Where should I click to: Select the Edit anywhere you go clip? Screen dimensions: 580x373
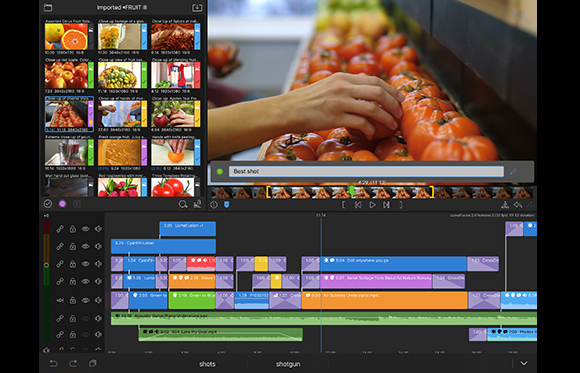[393, 264]
